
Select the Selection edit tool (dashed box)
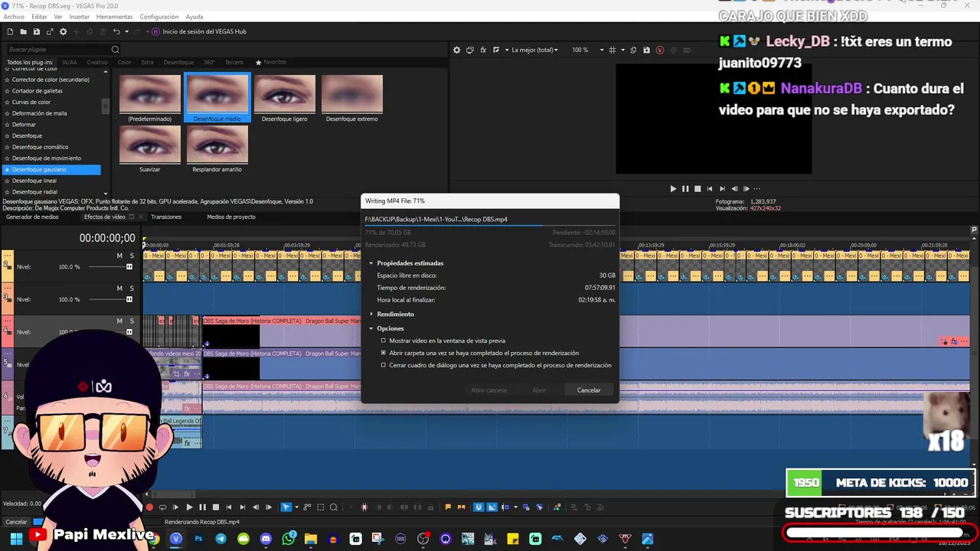(x=321, y=507)
